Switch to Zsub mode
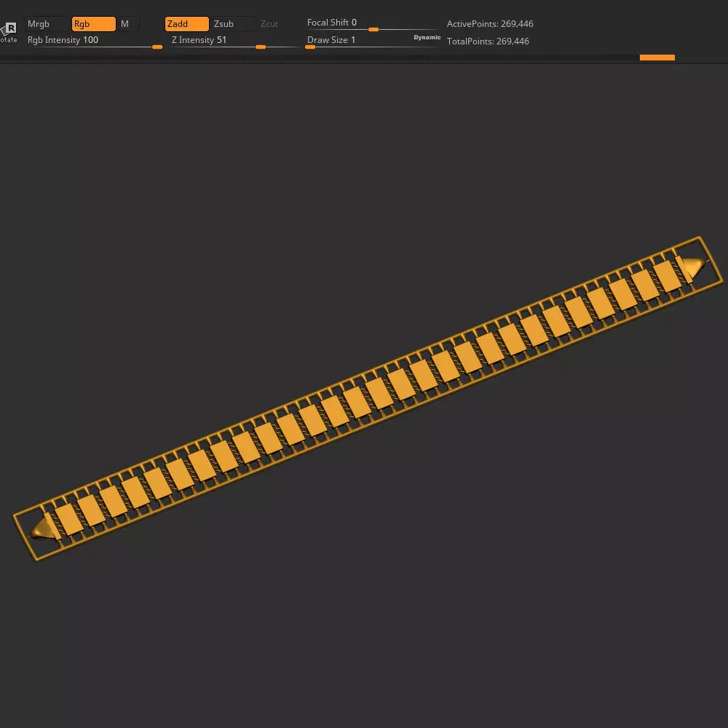 point(233,24)
